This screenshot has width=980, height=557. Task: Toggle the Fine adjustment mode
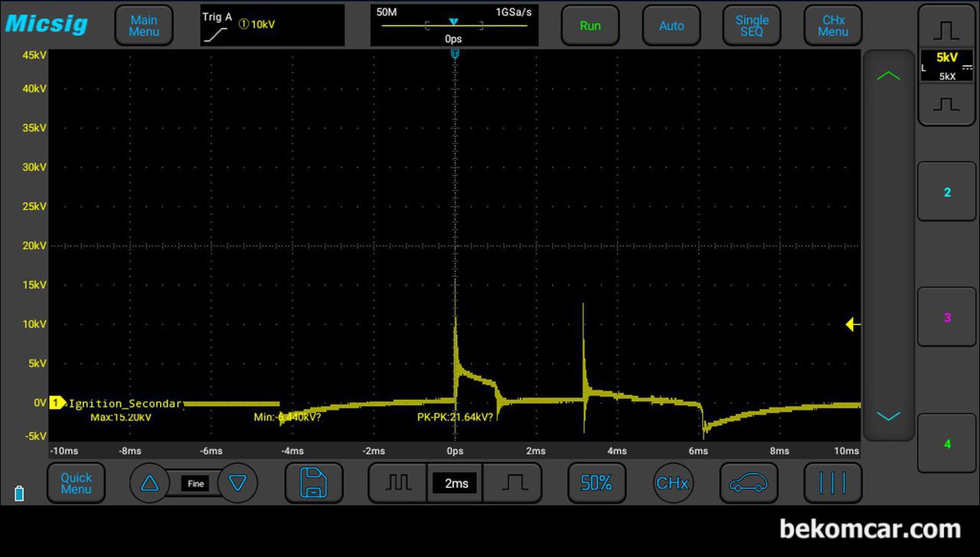pos(195,483)
